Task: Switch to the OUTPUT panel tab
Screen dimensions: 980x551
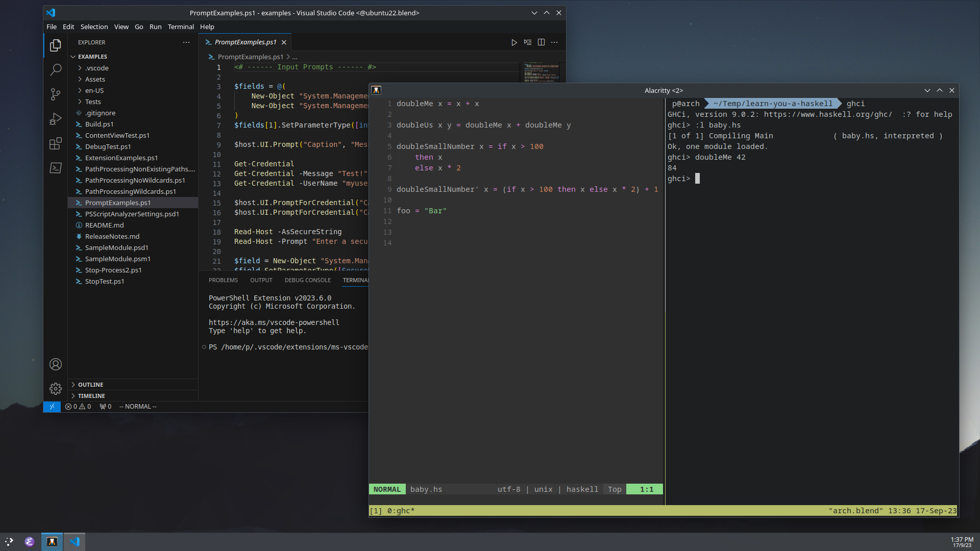Action: pos(261,280)
